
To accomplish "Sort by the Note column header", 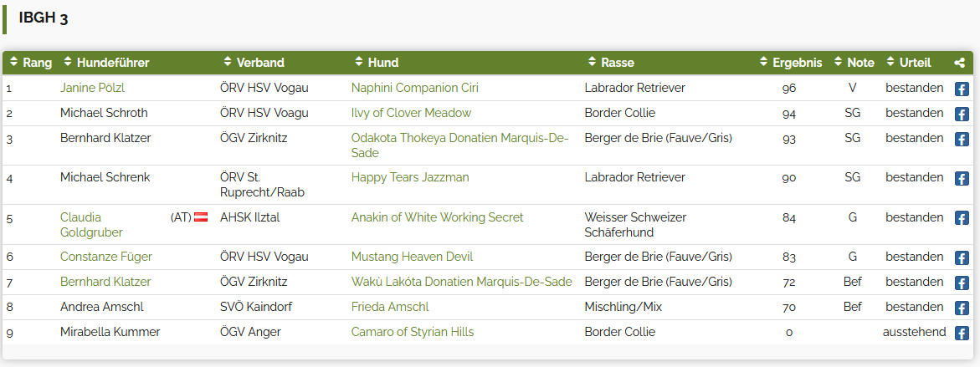I will (x=854, y=63).
